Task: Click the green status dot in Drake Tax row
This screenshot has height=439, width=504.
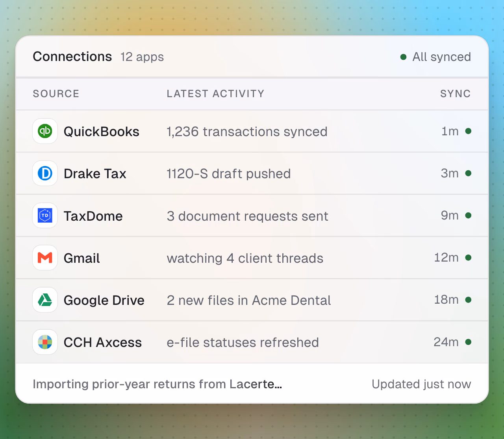Action: 468,173
